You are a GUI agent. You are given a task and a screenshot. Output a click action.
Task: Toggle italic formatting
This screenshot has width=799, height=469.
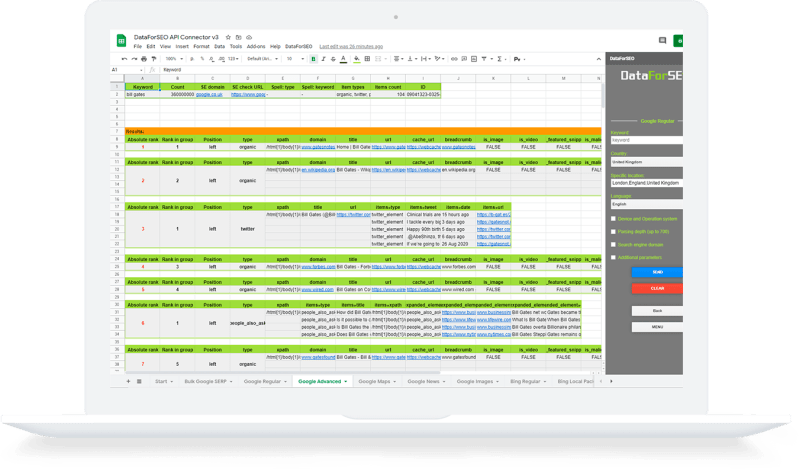click(323, 59)
